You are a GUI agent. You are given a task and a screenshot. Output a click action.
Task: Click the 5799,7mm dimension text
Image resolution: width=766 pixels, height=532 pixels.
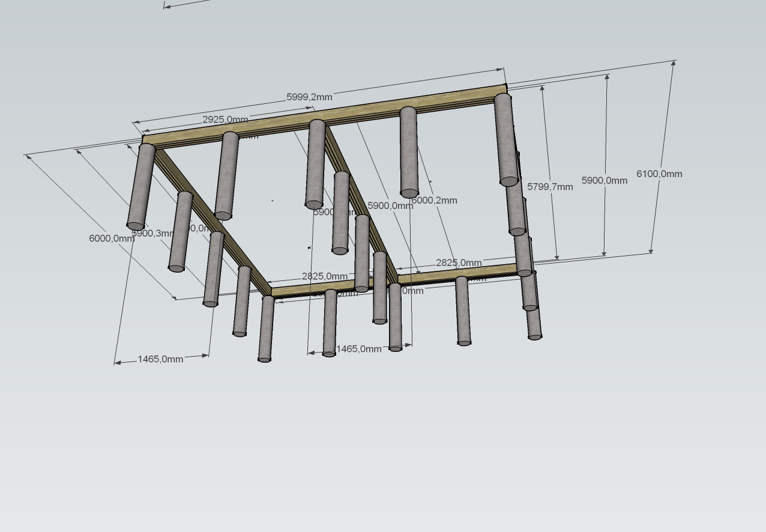click(550, 187)
